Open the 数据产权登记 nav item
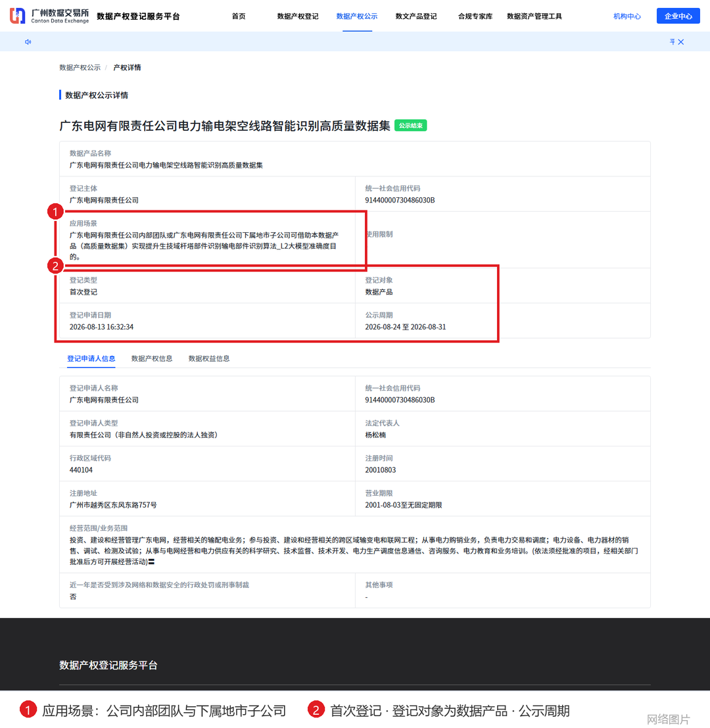The width and height of the screenshot is (710, 728). tap(297, 16)
